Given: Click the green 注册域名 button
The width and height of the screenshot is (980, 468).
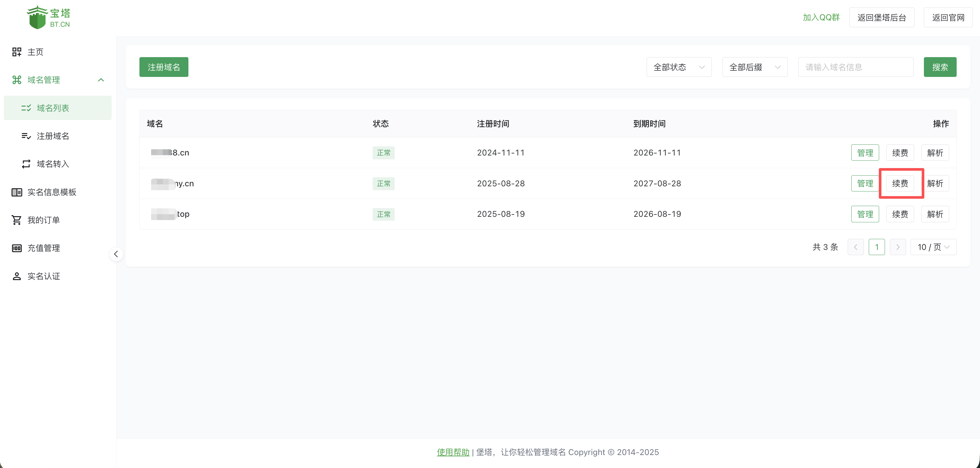Looking at the screenshot, I should click(163, 67).
